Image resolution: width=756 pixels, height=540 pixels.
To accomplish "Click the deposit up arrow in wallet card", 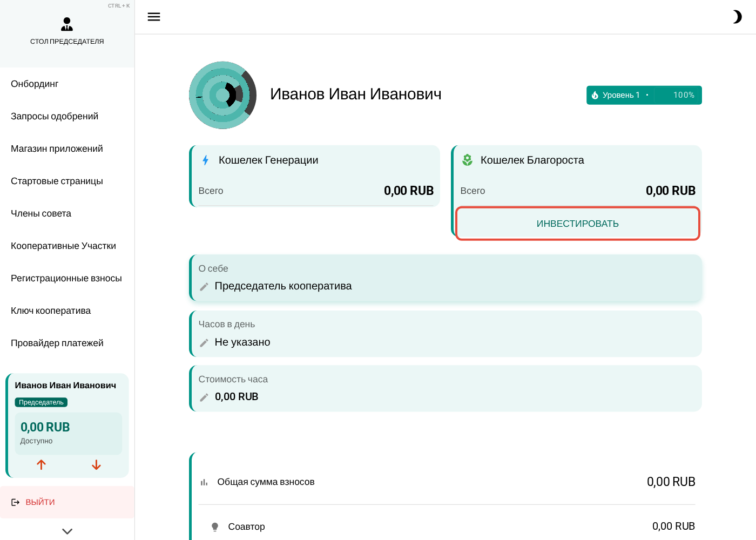I will [41, 464].
